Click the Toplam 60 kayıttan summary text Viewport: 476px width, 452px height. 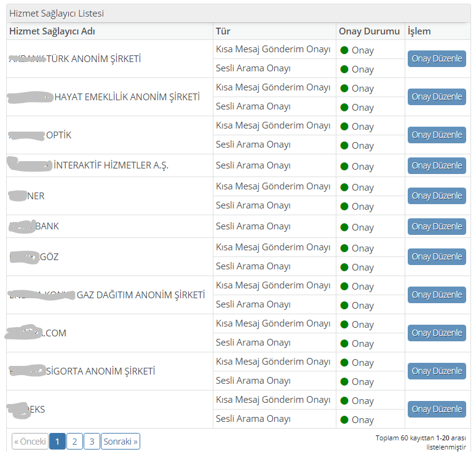click(x=421, y=442)
